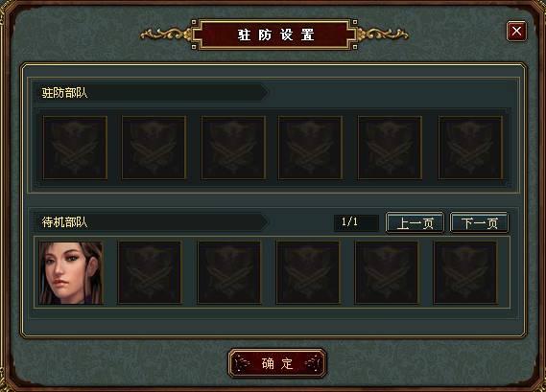Click the first empty garrison troop slot

(75, 148)
